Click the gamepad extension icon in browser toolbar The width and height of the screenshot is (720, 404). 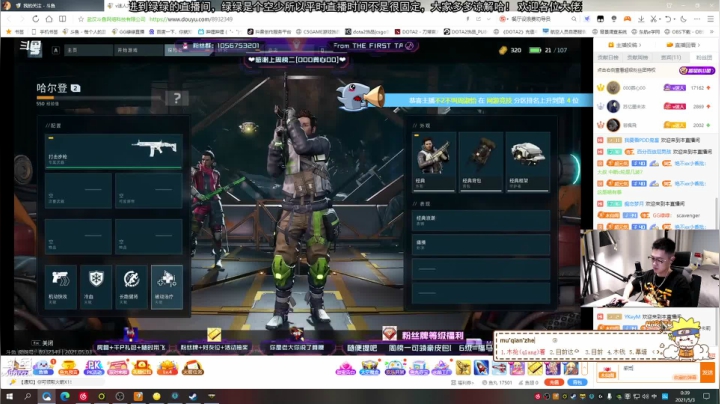point(627,19)
